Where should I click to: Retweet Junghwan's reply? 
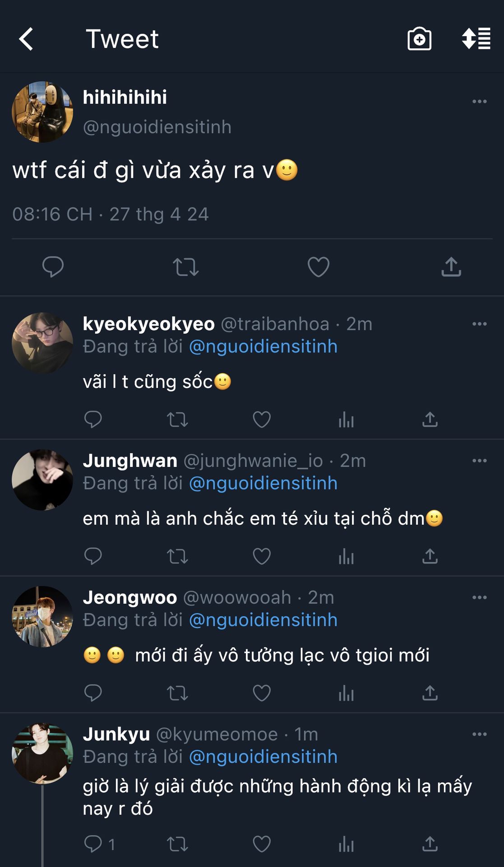tap(177, 556)
